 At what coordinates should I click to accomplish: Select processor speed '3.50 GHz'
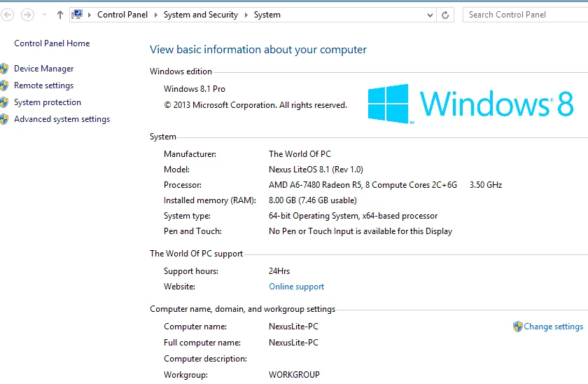click(x=486, y=185)
